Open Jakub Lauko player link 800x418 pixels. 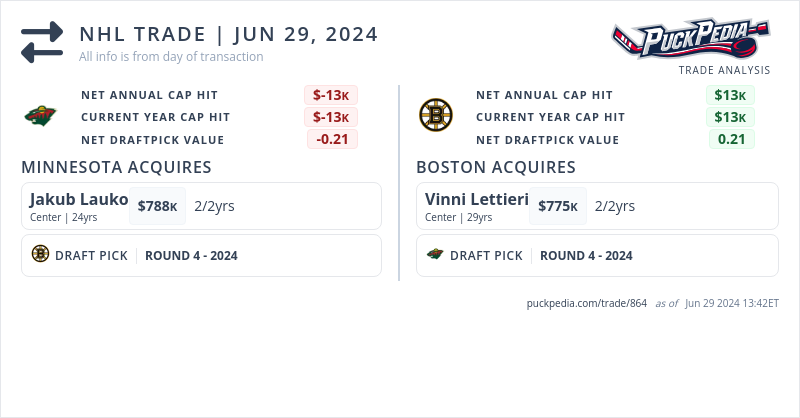click(79, 199)
